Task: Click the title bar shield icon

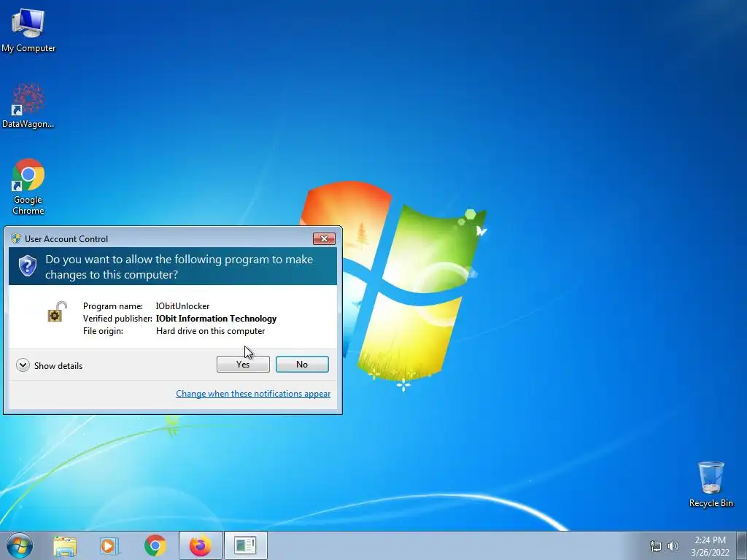Action: pos(16,238)
